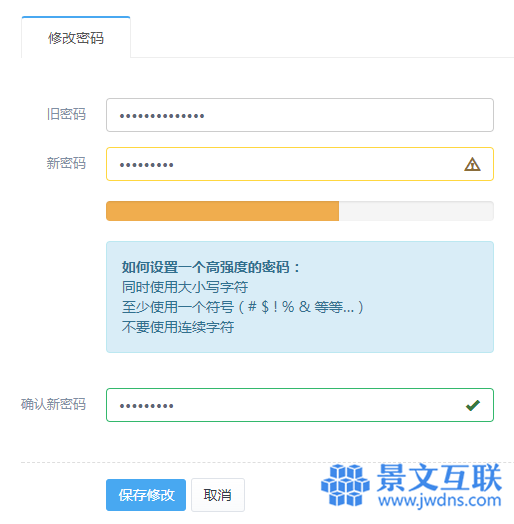Screen dimensions: 514x524
Task: Click the tip 不要使用连续字符
Action: pyautogui.click(x=178, y=327)
